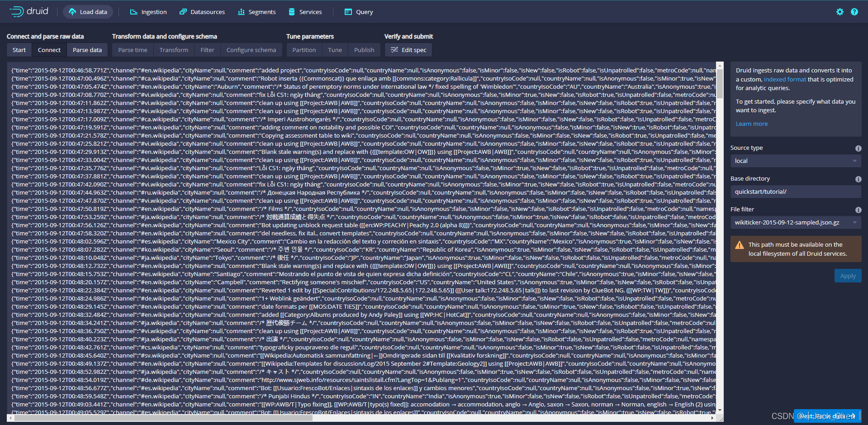The width and height of the screenshot is (868, 425).
Task: Show info for Base directory
Action: 858,179
